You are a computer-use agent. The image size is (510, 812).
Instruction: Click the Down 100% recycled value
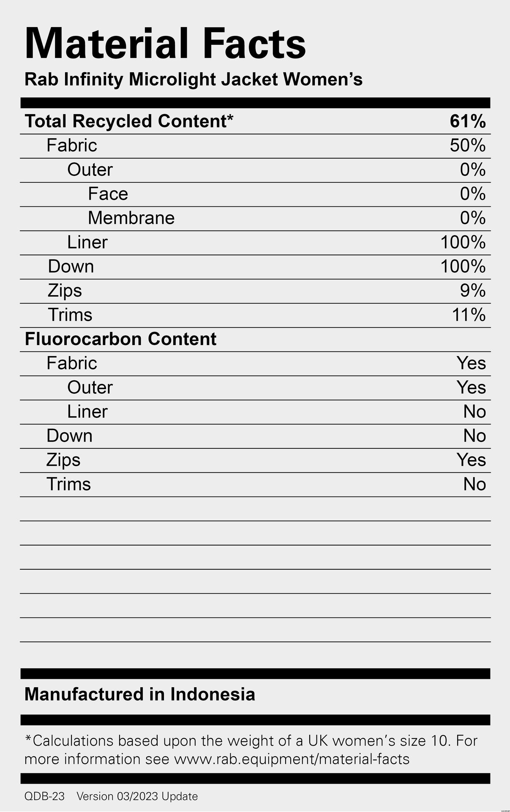pyautogui.click(x=463, y=266)
